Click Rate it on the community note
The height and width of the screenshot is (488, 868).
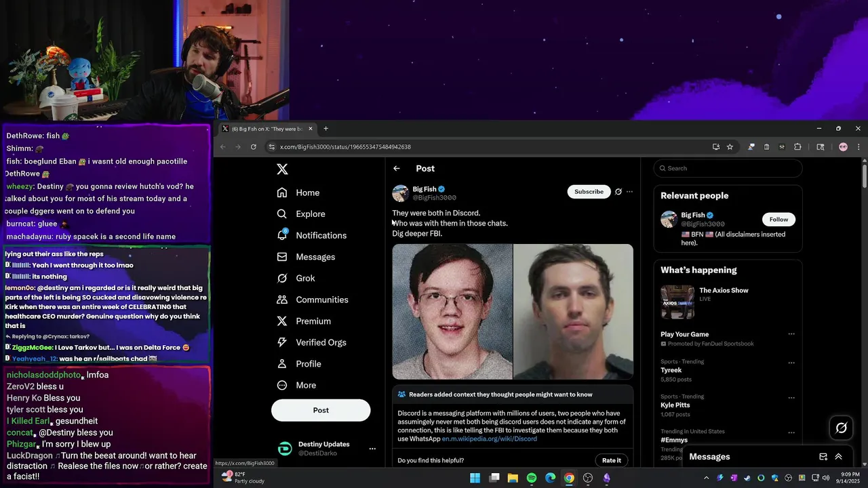pyautogui.click(x=611, y=460)
